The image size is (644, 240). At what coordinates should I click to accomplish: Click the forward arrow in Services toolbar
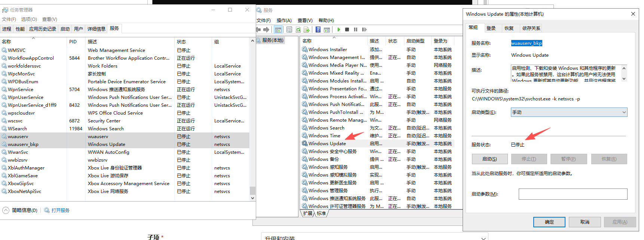[266, 29]
